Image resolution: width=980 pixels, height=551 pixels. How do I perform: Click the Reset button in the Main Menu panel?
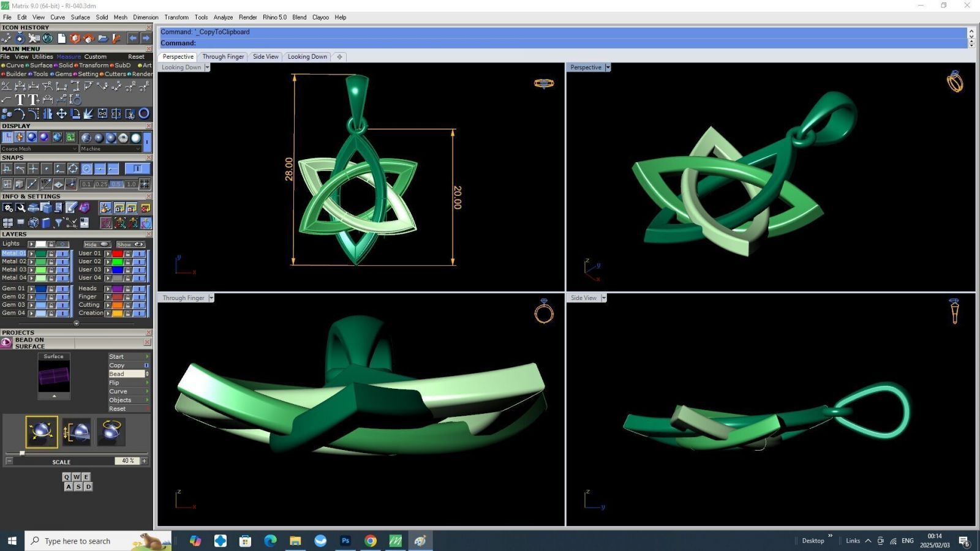pyautogui.click(x=136, y=56)
